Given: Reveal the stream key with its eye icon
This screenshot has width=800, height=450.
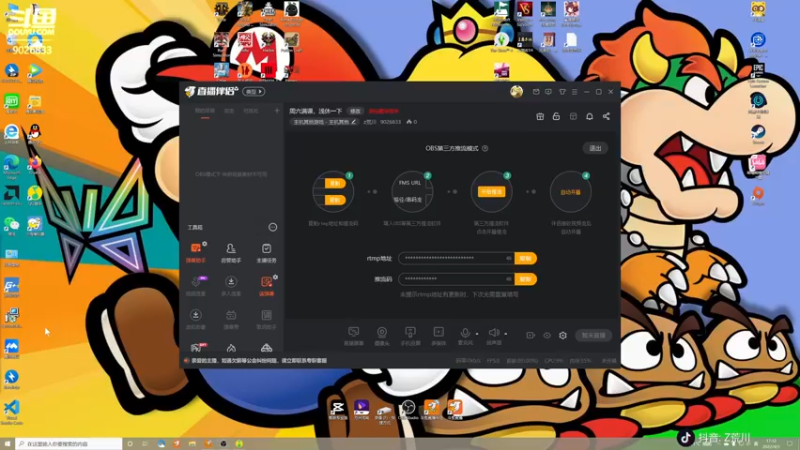Looking at the screenshot, I should click(509, 279).
